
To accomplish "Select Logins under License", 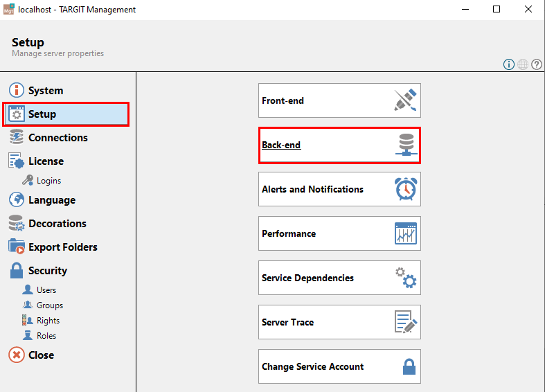I will (48, 180).
